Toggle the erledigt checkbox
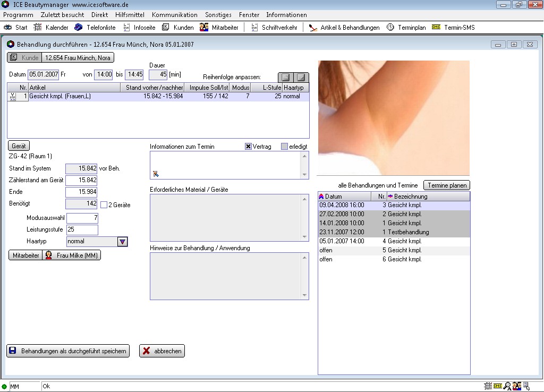 (x=284, y=147)
